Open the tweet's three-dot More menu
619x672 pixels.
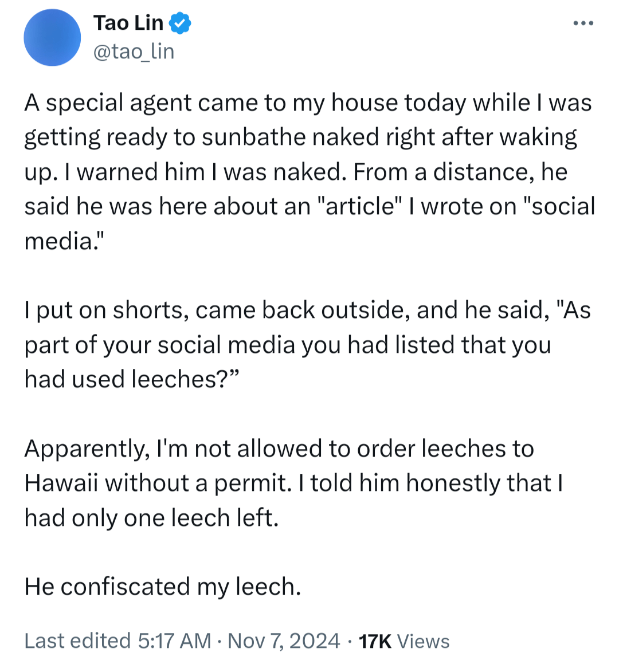pos(583,23)
